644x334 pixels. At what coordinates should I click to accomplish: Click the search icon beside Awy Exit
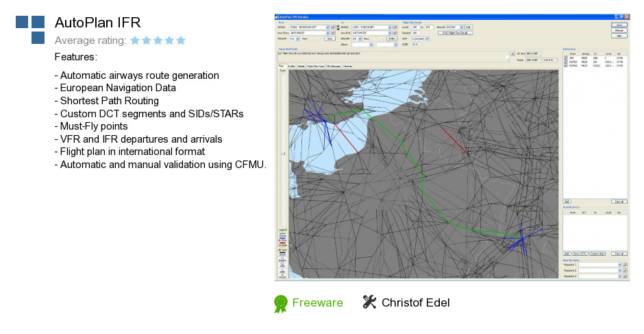click(x=395, y=33)
